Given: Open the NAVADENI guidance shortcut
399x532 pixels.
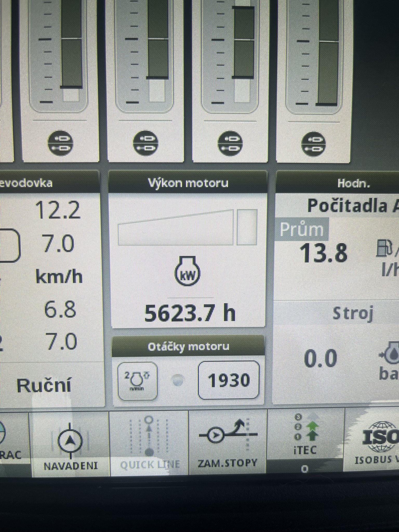Looking at the screenshot, I should [70, 445].
